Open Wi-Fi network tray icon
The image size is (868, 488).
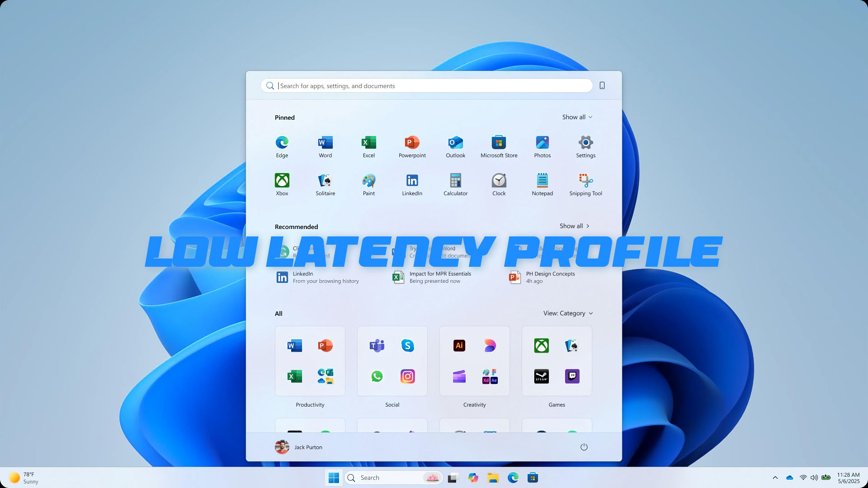[x=803, y=478]
